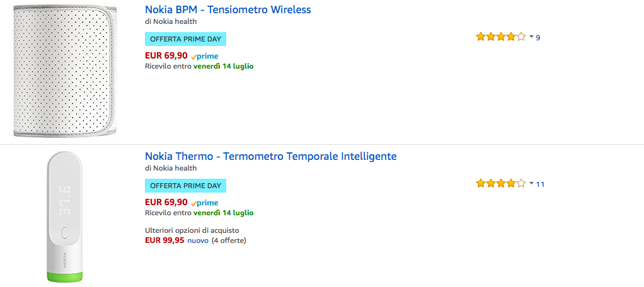The height and width of the screenshot is (287, 644).
Task: Open the 11 reviews for Nokia Thermo
Action: point(540,184)
